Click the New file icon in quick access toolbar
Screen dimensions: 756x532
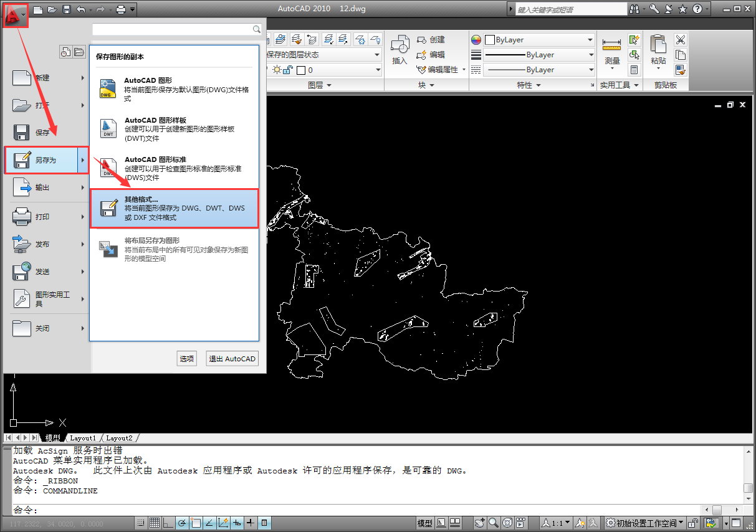38,9
